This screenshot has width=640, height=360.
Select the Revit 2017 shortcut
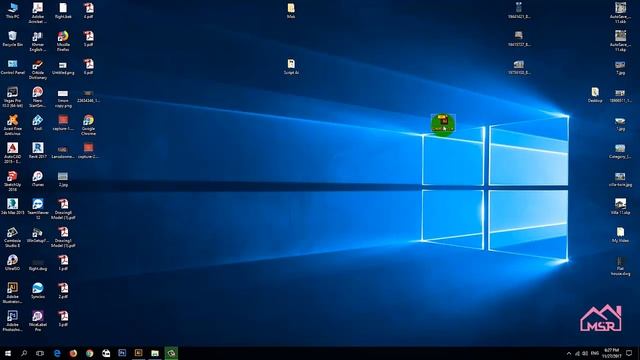pyautogui.click(x=38, y=151)
